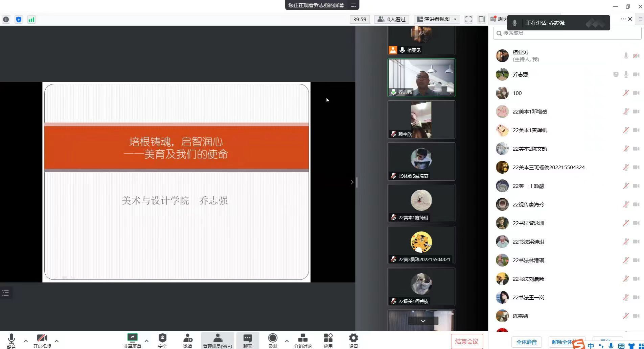
Task: Click the End Meeting (结束会议) button
Action: (x=467, y=341)
